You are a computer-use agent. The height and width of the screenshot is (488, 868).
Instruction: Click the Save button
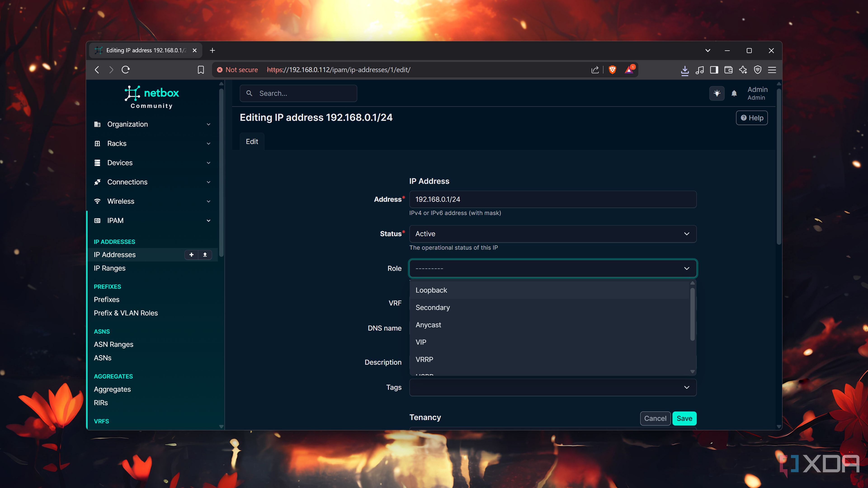pyautogui.click(x=684, y=418)
